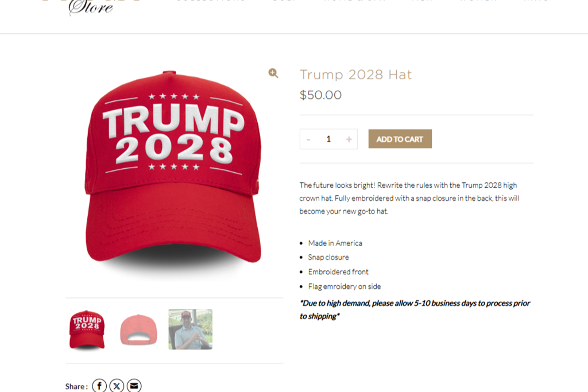588x392 pixels.
Task: Increase quantity with the plus button
Action: [349, 139]
